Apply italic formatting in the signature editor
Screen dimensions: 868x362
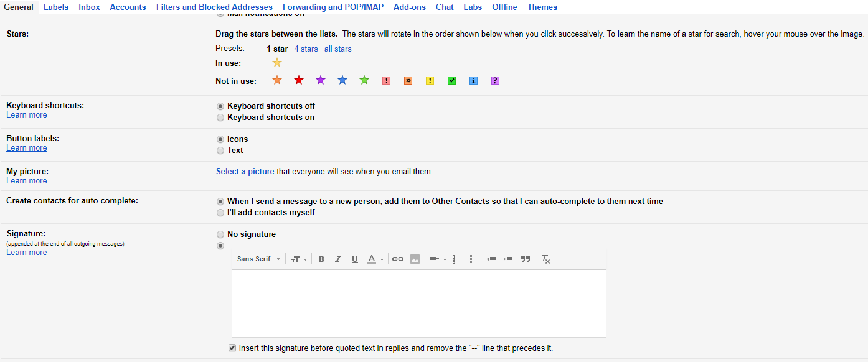(x=337, y=259)
